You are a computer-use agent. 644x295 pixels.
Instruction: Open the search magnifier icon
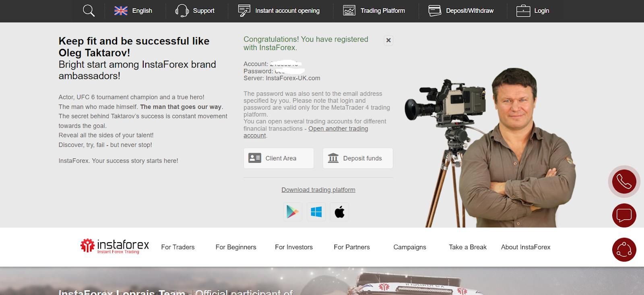click(89, 10)
